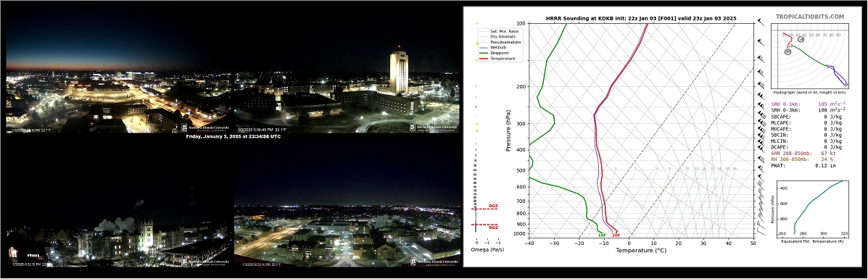Click the upper DGZ label
Screen dimensions: 868x279
point(493,206)
